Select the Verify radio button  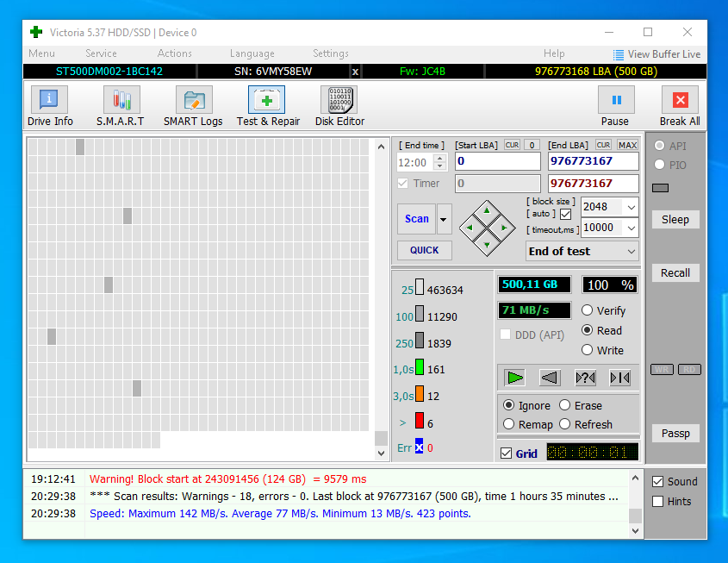pyautogui.click(x=587, y=310)
